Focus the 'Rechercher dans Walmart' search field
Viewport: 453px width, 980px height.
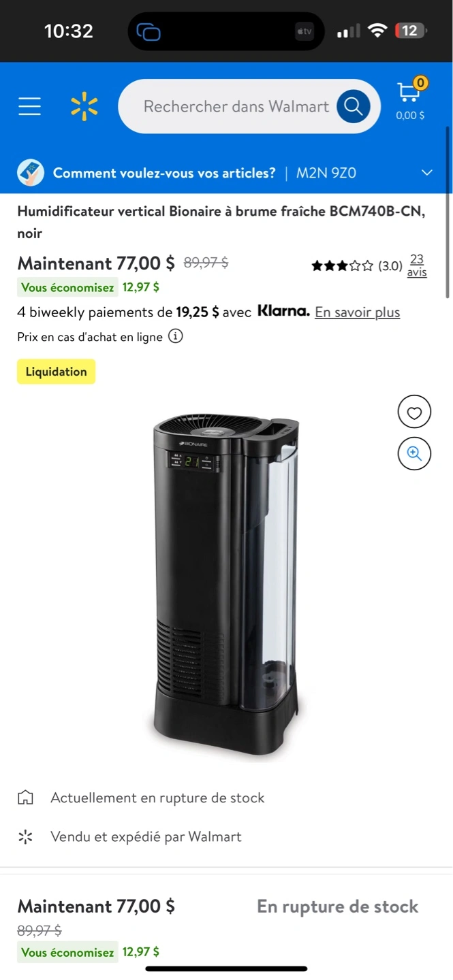click(236, 106)
